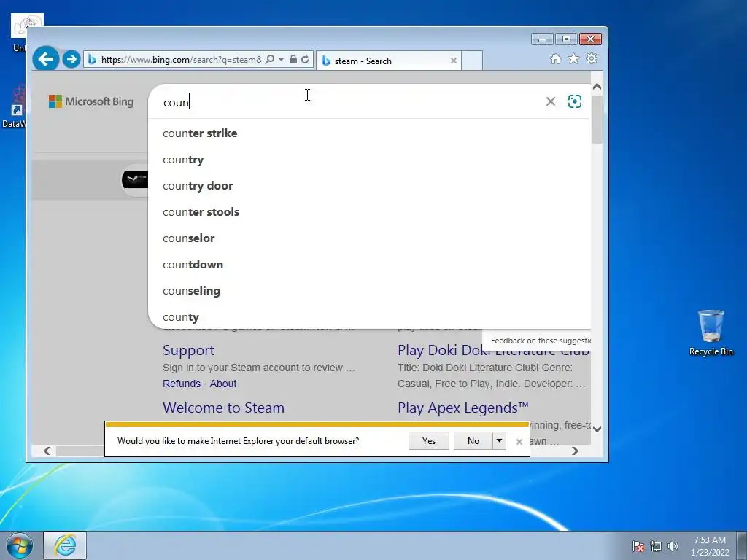747x560 pixels.
Task: Maximize the Internet Explorer window
Action: tap(566, 39)
